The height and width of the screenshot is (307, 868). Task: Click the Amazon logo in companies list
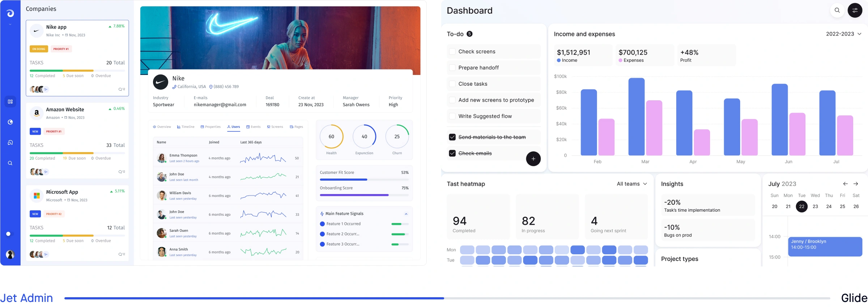click(37, 113)
